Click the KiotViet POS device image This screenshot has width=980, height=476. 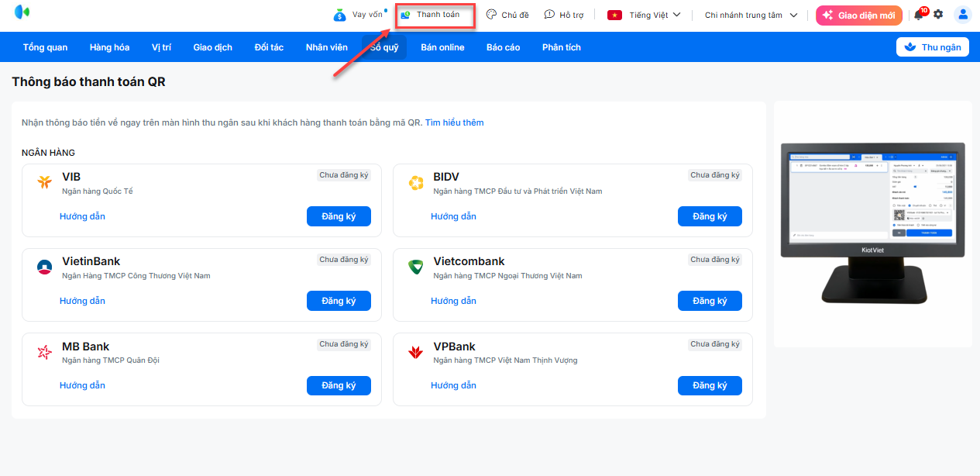click(872, 223)
